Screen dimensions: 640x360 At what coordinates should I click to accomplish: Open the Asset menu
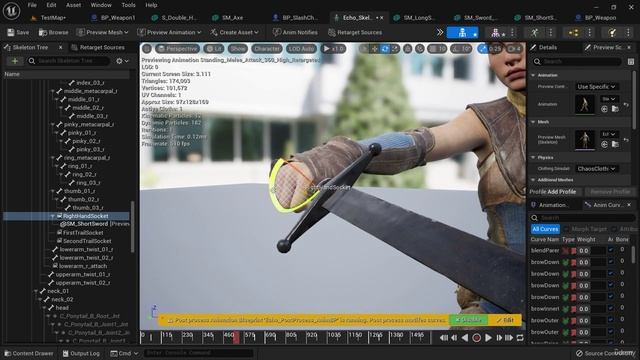tap(73, 5)
